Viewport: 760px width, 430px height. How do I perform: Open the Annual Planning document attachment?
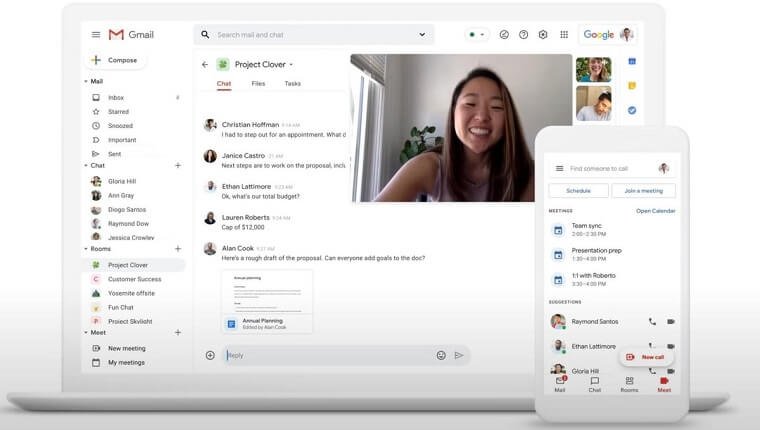pyautogui.click(x=267, y=301)
